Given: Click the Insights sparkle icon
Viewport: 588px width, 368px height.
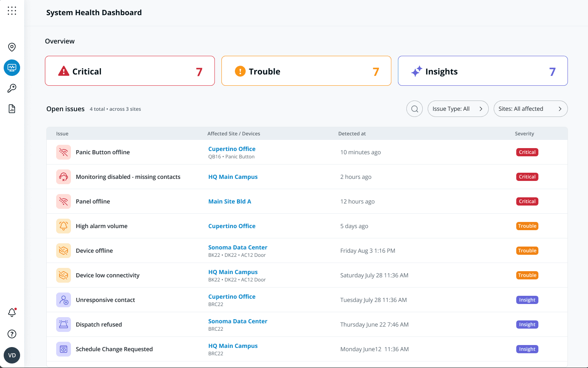Looking at the screenshot, I should [x=417, y=71].
